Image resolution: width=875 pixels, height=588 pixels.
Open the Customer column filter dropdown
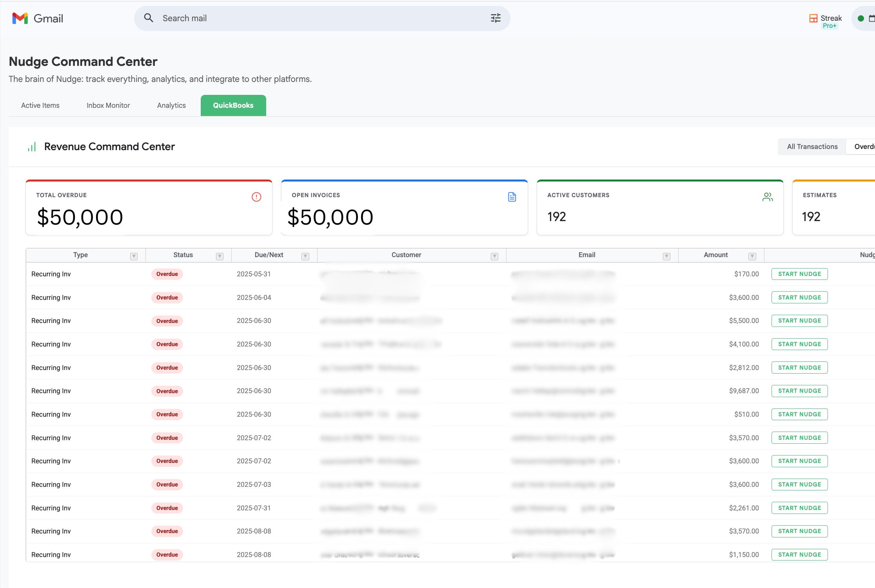coord(494,256)
